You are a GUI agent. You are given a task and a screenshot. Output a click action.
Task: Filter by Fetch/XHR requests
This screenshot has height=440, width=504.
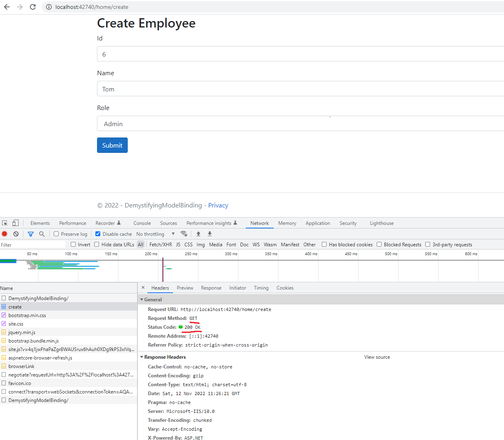pyautogui.click(x=160, y=244)
